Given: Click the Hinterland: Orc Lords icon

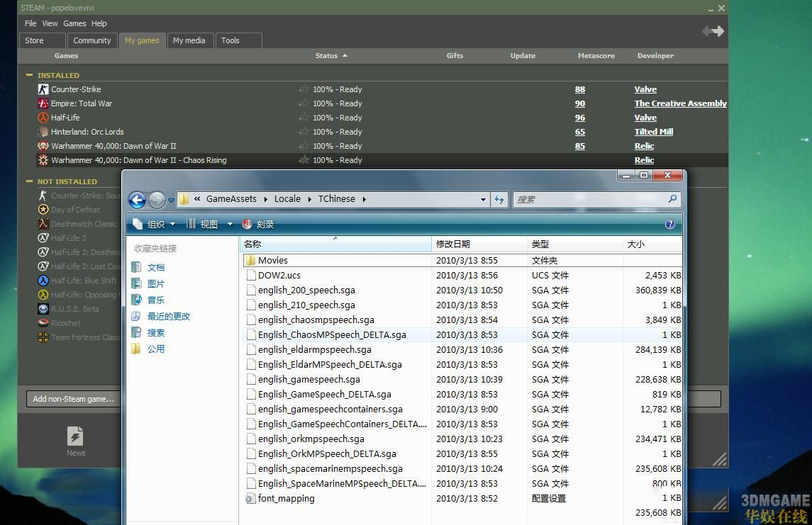Looking at the screenshot, I should 43,132.
